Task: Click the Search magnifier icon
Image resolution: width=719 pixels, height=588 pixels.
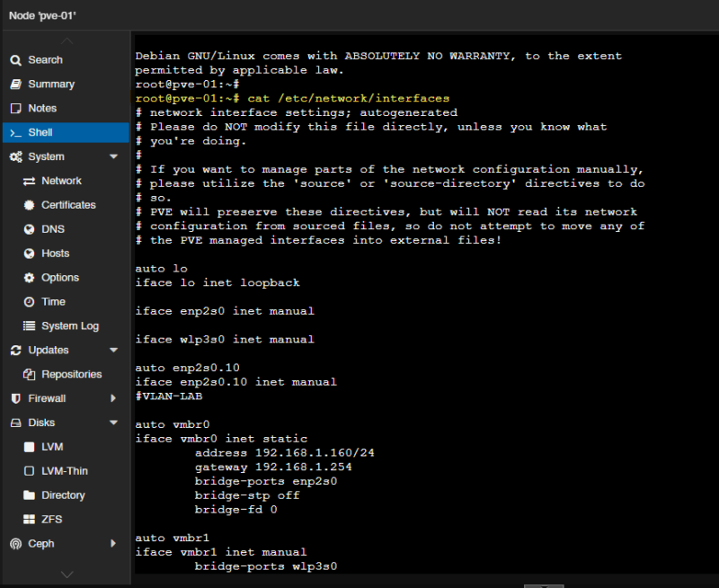Action: (15, 60)
